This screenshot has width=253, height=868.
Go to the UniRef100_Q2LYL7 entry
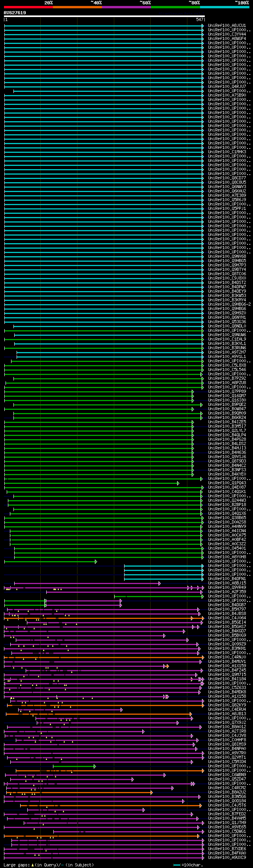coord(227,430)
